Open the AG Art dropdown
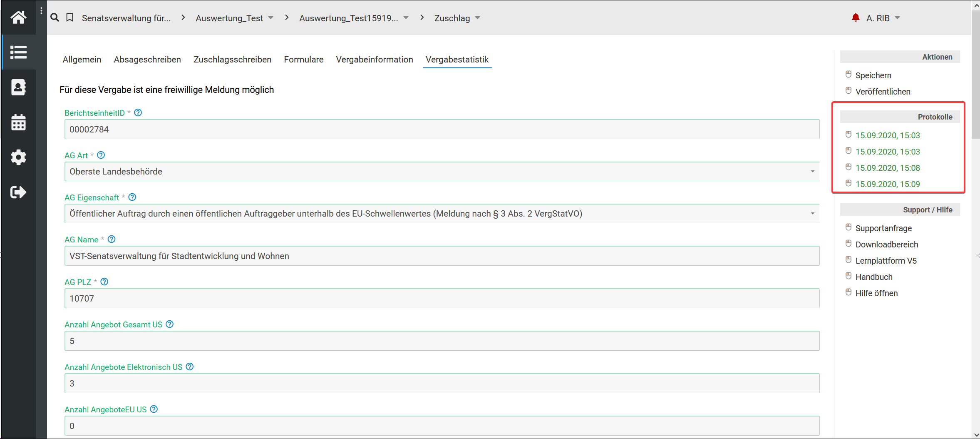 tap(442, 172)
